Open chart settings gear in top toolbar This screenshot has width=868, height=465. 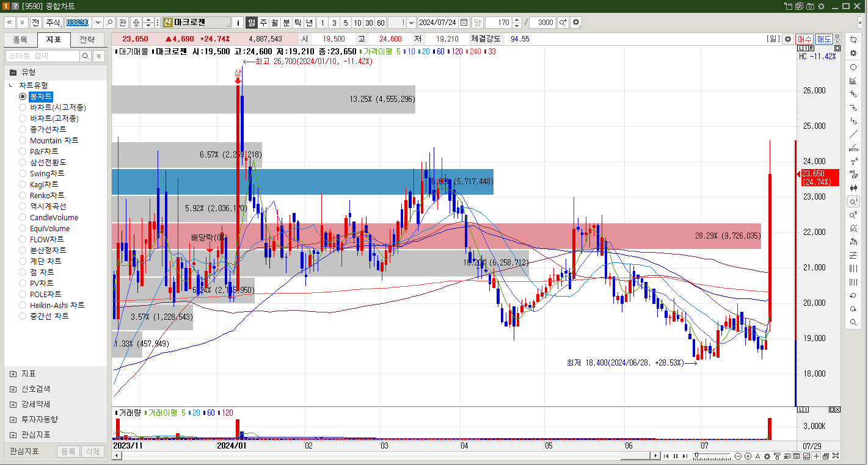pyautogui.click(x=576, y=23)
